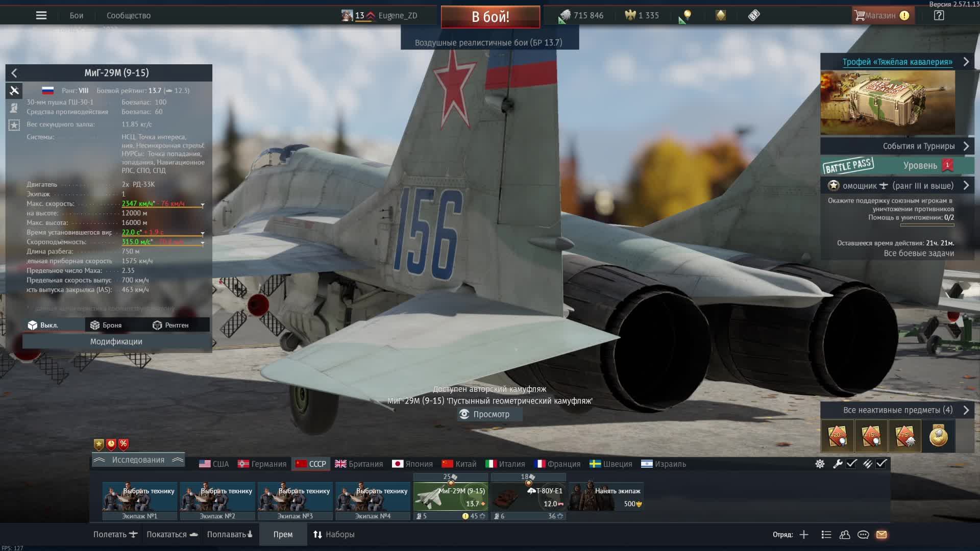Select the 20% booster item
The width and height of the screenshot is (980, 551).
click(837, 436)
